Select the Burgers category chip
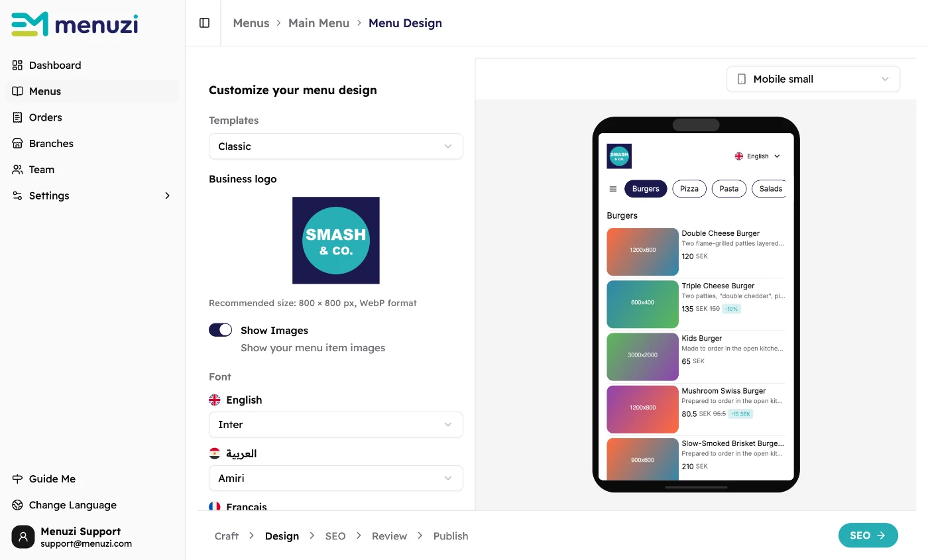The width and height of the screenshot is (928, 560). click(x=646, y=189)
